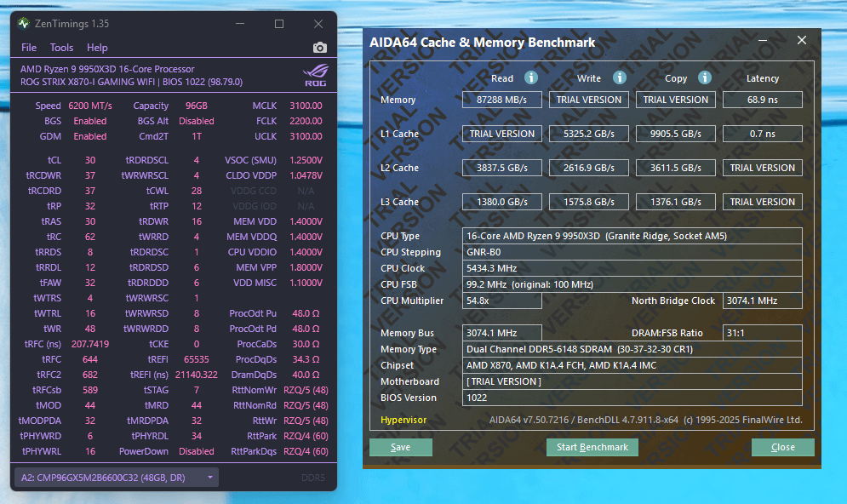The image size is (847, 504).
Task: Click the Memory Bus 3074.1 MHz field
Action: pos(502,333)
